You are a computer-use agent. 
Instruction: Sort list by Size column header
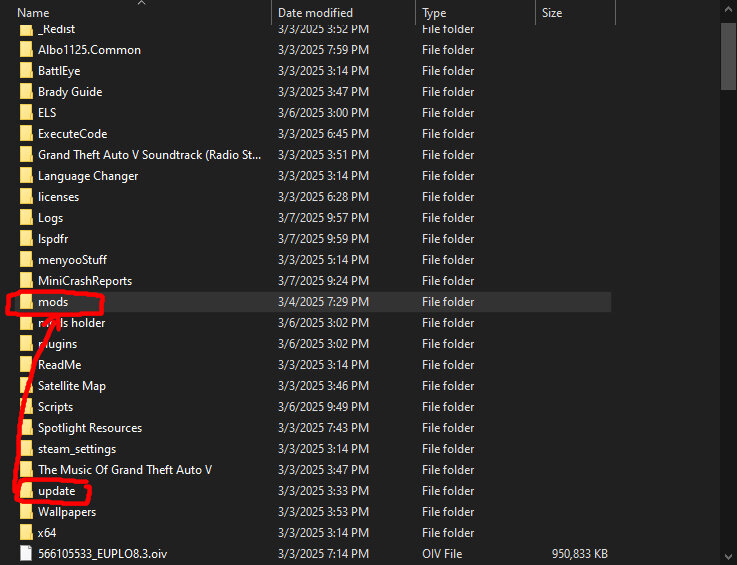tap(552, 13)
